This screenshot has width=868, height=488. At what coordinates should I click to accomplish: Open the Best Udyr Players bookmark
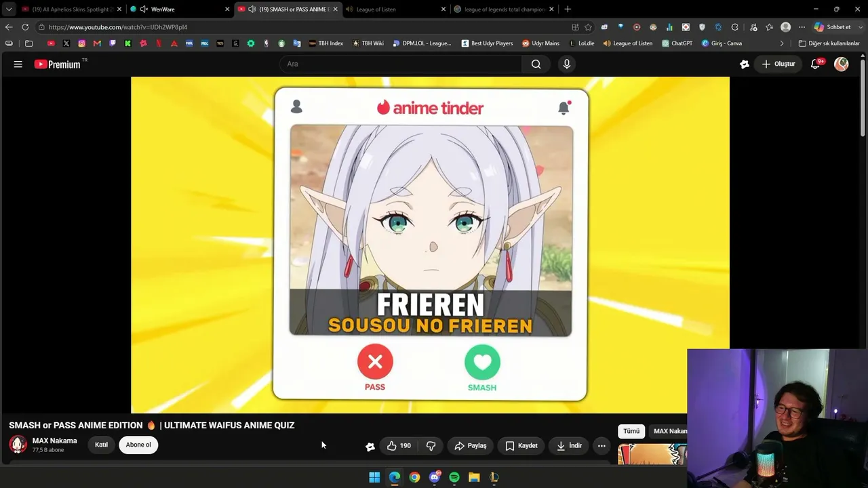click(487, 43)
